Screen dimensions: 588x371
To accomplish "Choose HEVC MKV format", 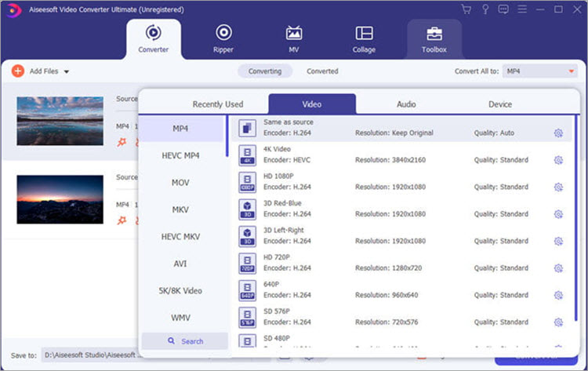I will (180, 236).
